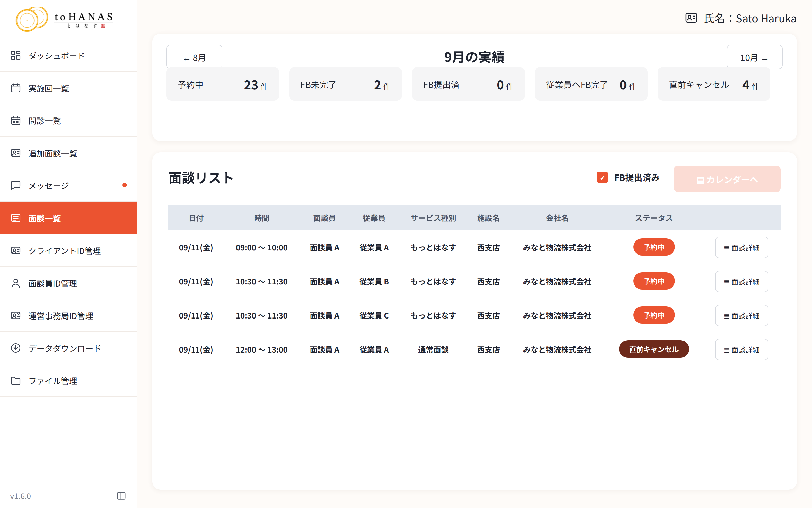Click the unread message red dot
812x508 pixels.
point(125,185)
